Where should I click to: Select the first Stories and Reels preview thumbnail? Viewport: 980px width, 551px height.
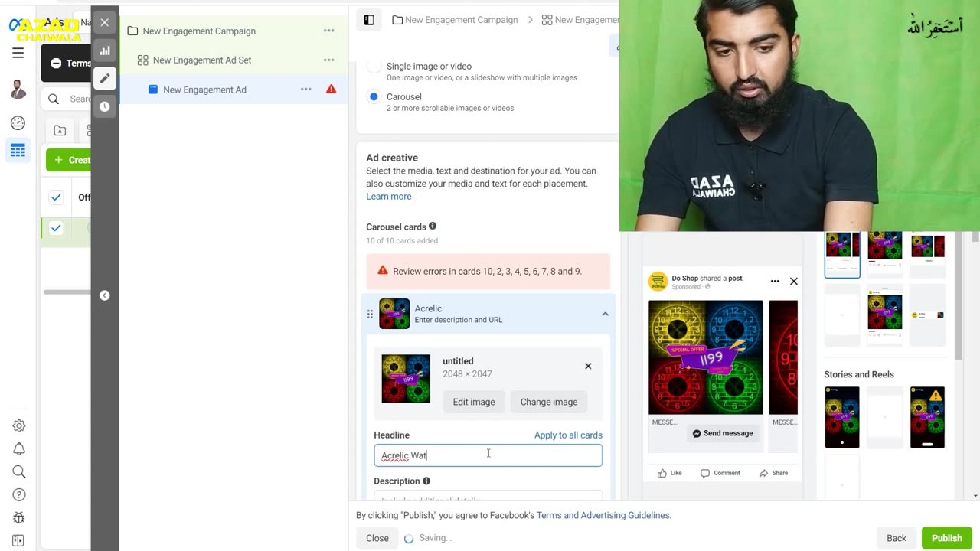(x=842, y=417)
